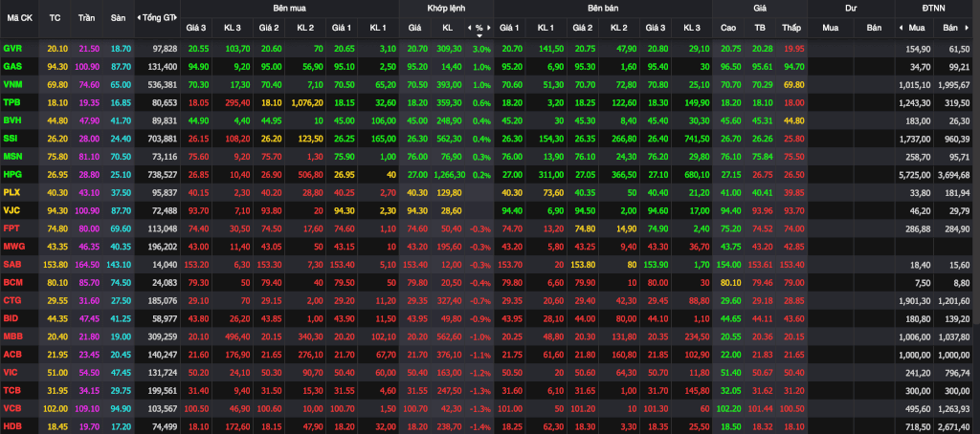
Task: Open the VNM ticker symbol
Action: [x=12, y=84]
